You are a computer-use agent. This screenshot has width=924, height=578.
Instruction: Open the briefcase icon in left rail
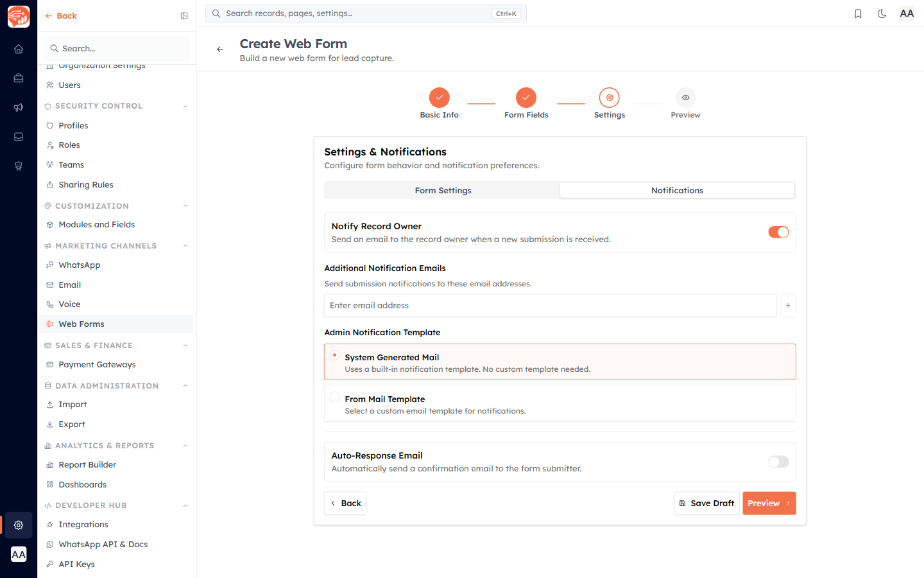point(19,78)
